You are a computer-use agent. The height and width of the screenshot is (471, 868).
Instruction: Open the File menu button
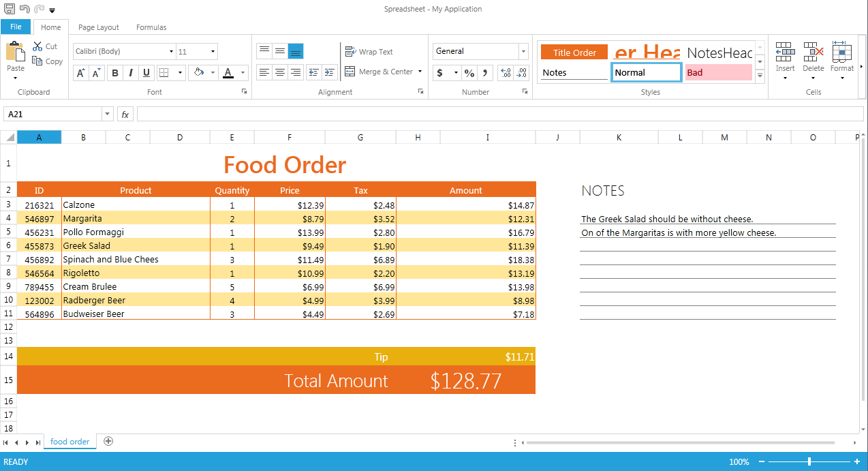pyautogui.click(x=16, y=27)
